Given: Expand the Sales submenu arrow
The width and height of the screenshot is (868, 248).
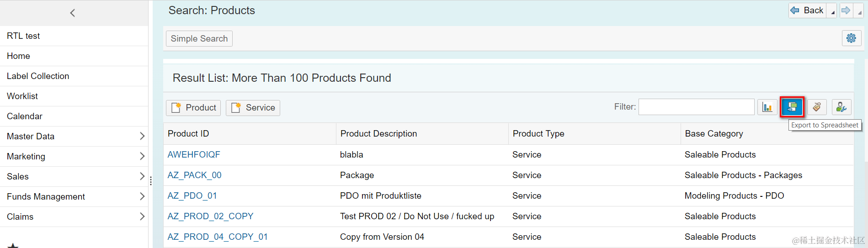Looking at the screenshot, I should [142, 176].
